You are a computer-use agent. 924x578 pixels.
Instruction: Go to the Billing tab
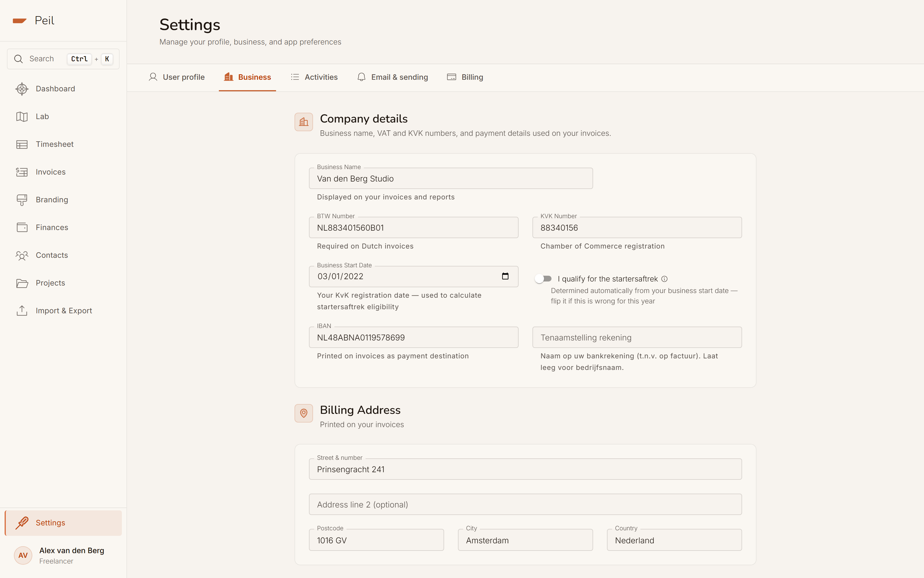pos(465,77)
